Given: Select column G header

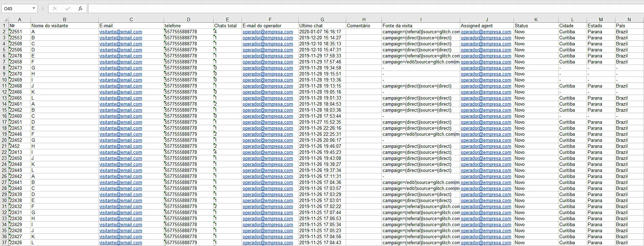Looking at the screenshot, I should 322,20.
